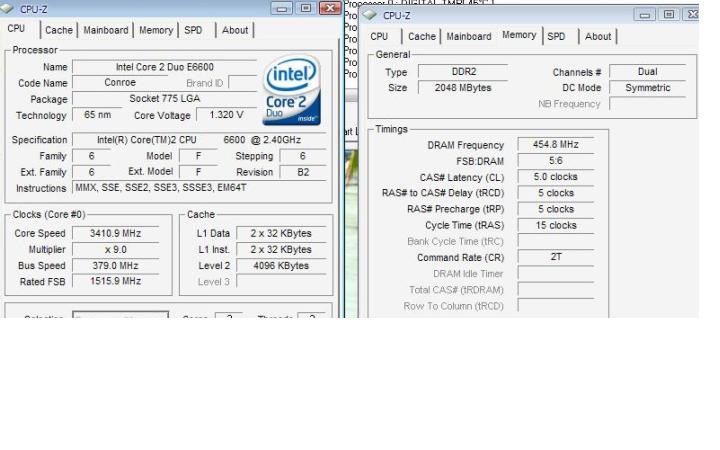The width and height of the screenshot is (720, 450).
Task: Minimize the left CPU-Z window
Action: pos(281,8)
